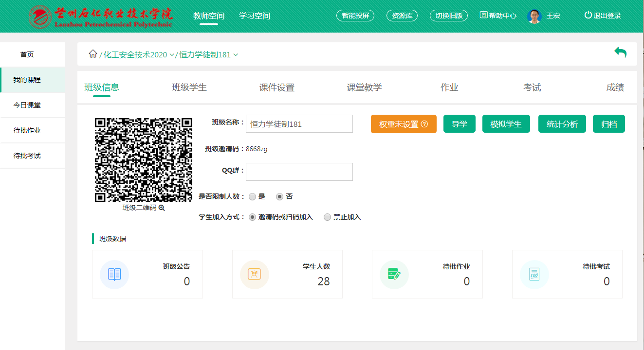Image resolution: width=644 pixels, height=350 pixels.
Task: Click the 模拟学生 button
Action: [x=506, y=124]
